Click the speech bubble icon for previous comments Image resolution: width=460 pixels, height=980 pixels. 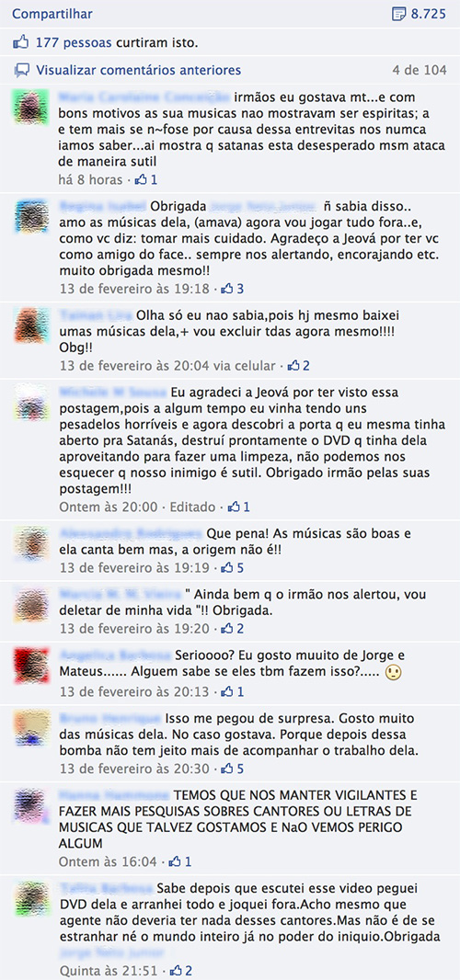click(22, 70)
